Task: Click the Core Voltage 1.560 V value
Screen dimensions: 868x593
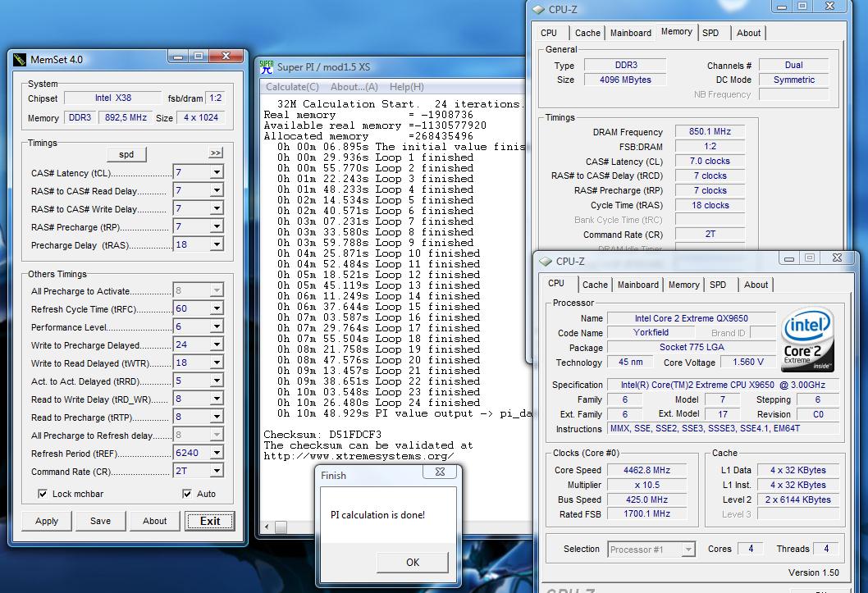Action: pos(747,362)
